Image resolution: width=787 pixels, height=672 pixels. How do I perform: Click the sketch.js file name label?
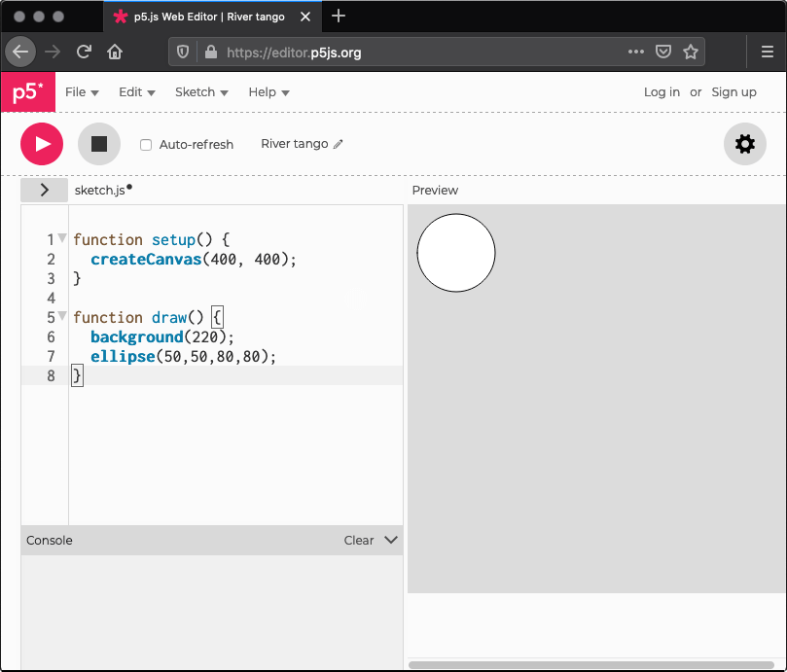tap(100, 191)
